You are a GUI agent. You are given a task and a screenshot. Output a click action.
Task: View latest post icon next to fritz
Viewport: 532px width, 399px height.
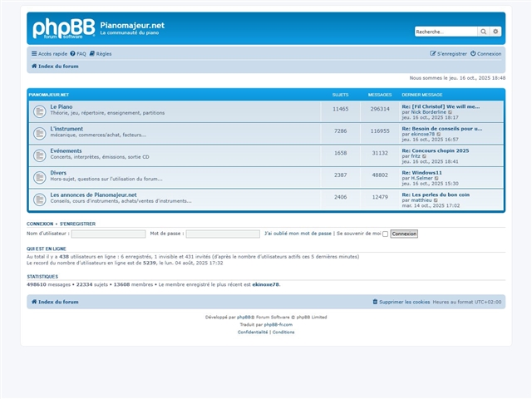(424, 155)
